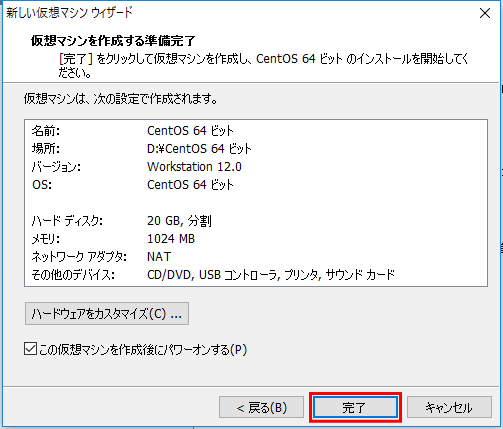Click the この仮想マシンを作成後にパワーオンする label
503x429 pixels.
[143, 350]
